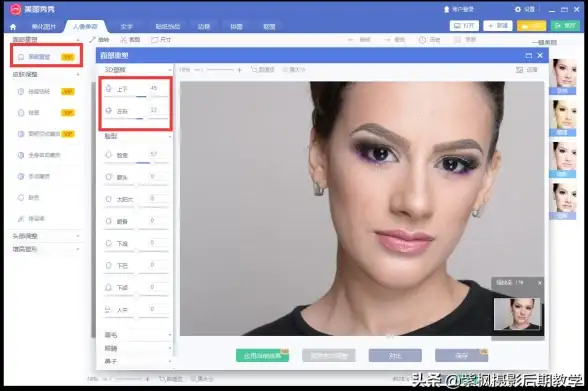Zoom in with the dialog plus icon
Viewport: 588px width, 391px height.
[x=239, y=70]
